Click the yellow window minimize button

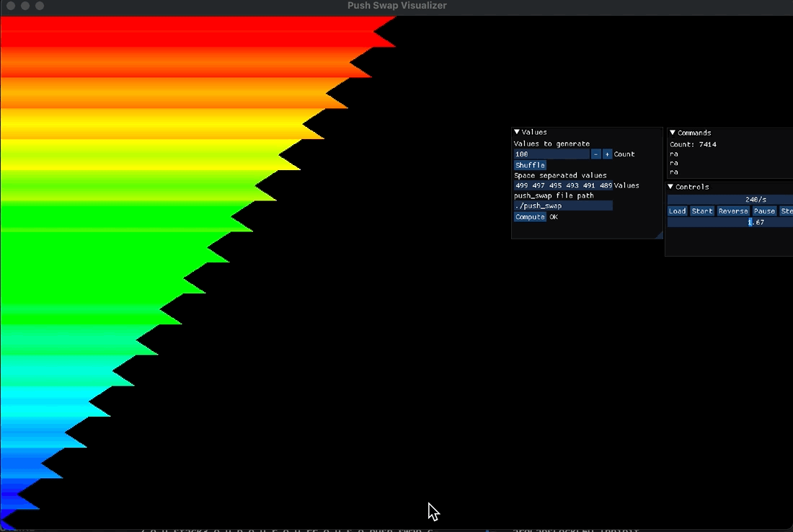(x=25, y=6)
